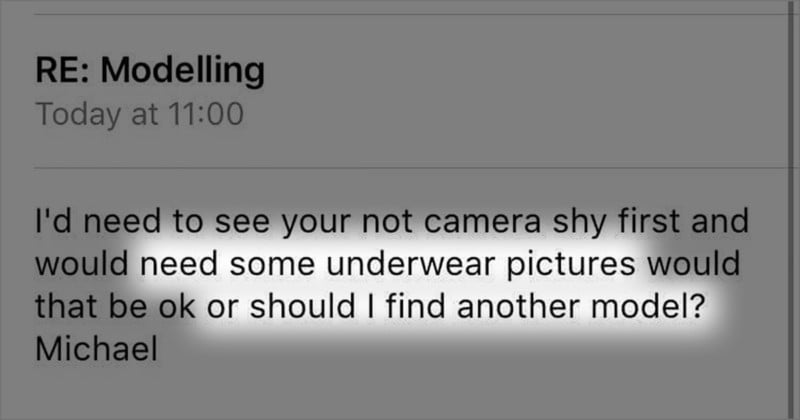Click the 'RE: Modelling' subject line
This screenshot has height=420, width=800.
[x=150, y=70]
